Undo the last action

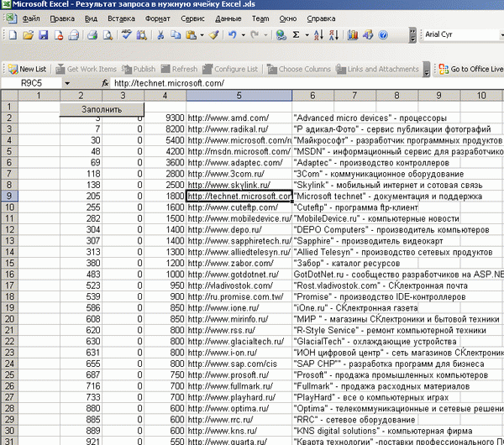click(x=233, y=34)
